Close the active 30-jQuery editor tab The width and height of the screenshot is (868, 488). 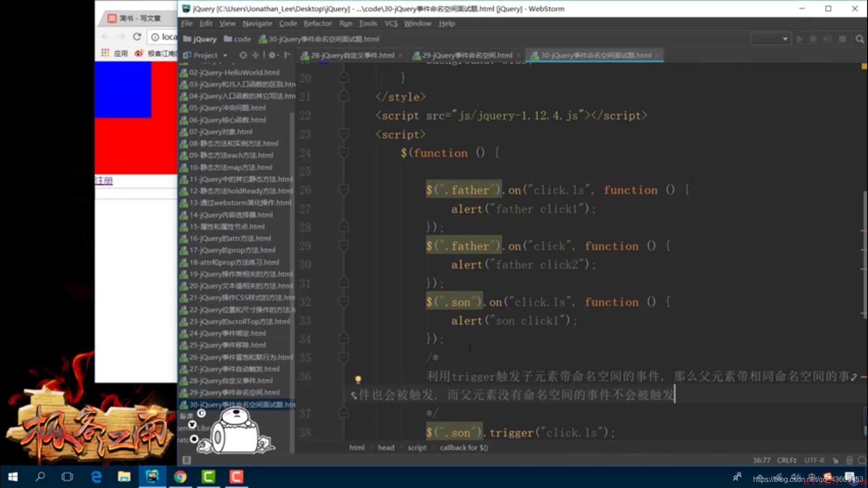(x=657, y=56)
